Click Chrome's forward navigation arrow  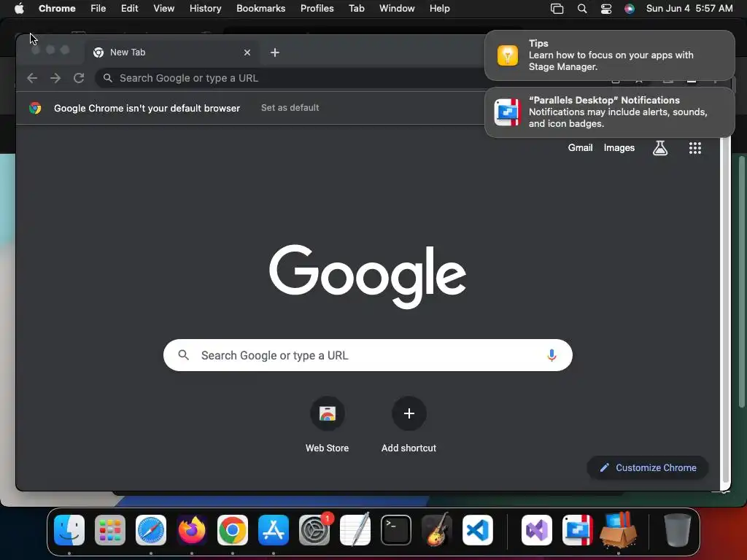point(55,78)
